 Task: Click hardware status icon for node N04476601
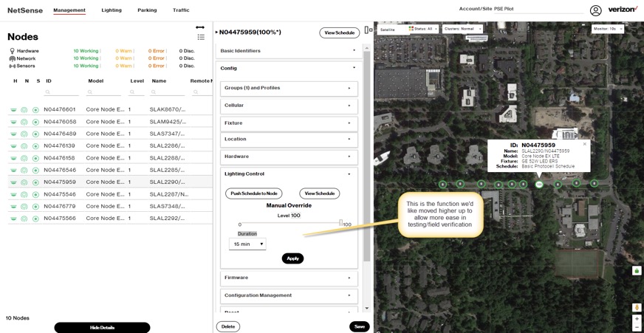click(x=13, y=109)
